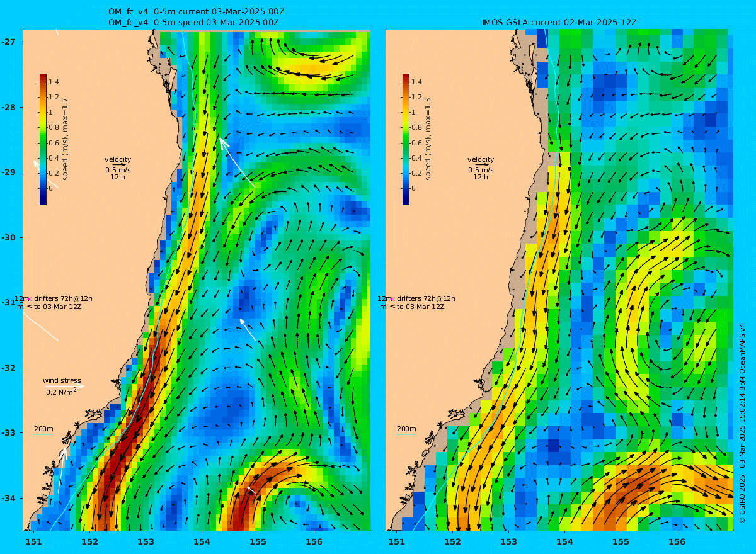The image size is (756, 554).
Task: Click the velocity scale arrow in right map
Action: pos(481,165)
